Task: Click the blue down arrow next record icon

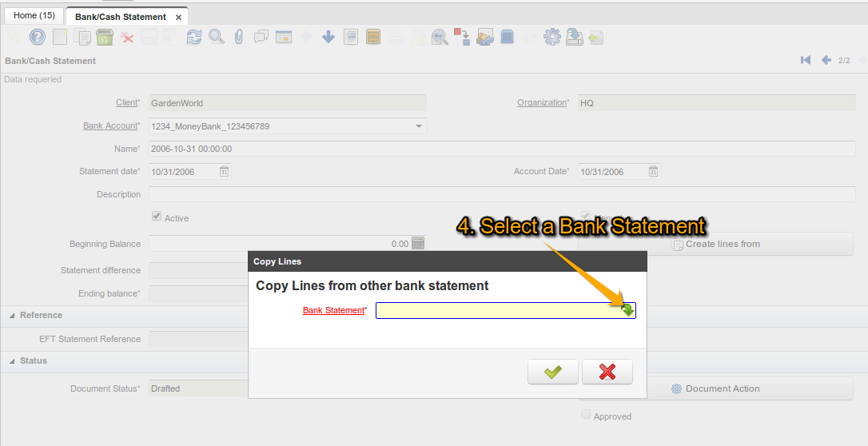Action: click(x=328, y=37)
